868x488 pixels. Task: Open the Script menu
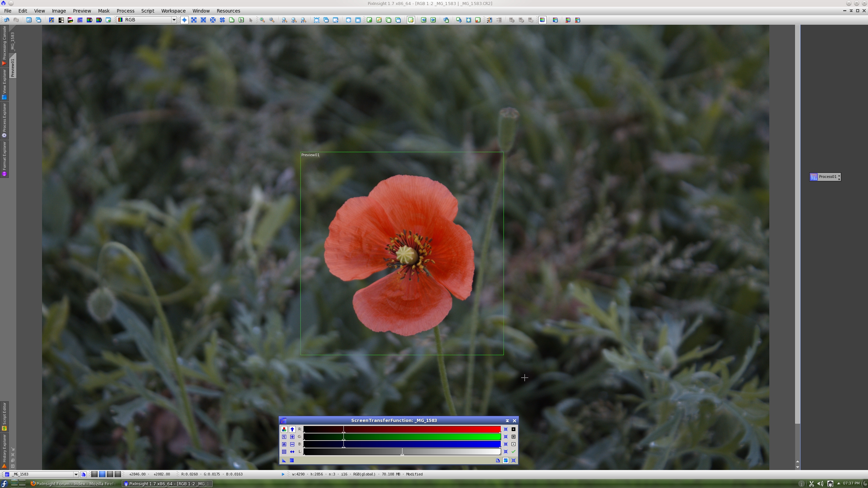pyautogui.click(x=147, y=11)
